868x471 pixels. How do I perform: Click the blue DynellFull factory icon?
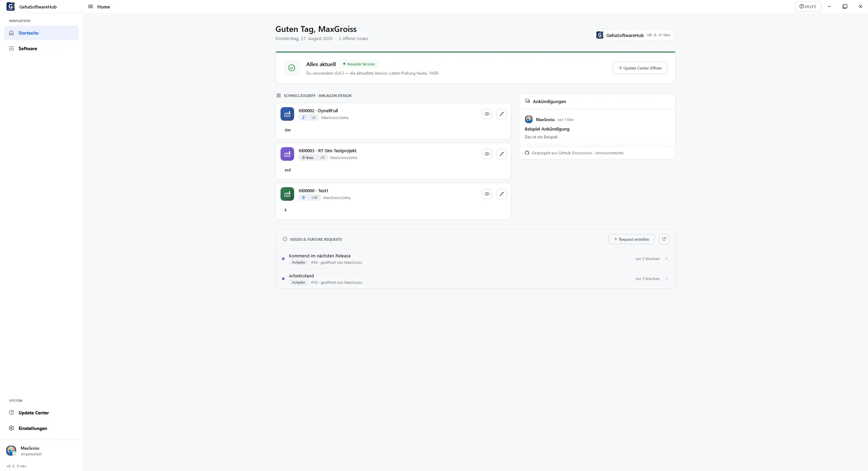click(287, 114)
